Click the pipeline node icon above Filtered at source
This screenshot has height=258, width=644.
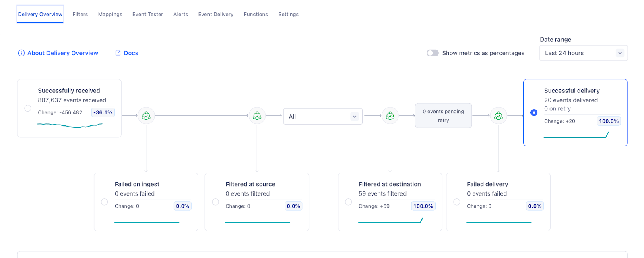tap(257, 116)
